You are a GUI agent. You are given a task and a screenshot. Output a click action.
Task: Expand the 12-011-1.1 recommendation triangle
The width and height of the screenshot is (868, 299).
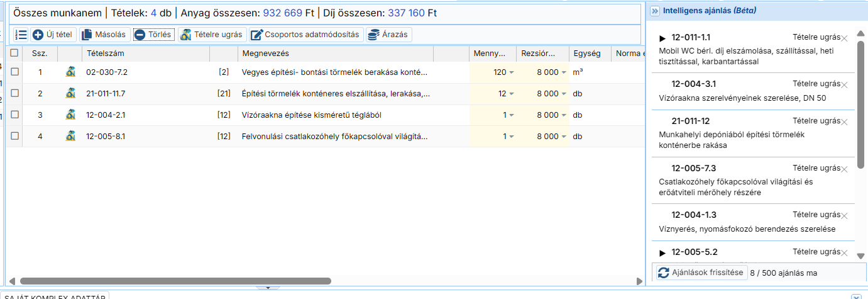[x=662, y=38]
